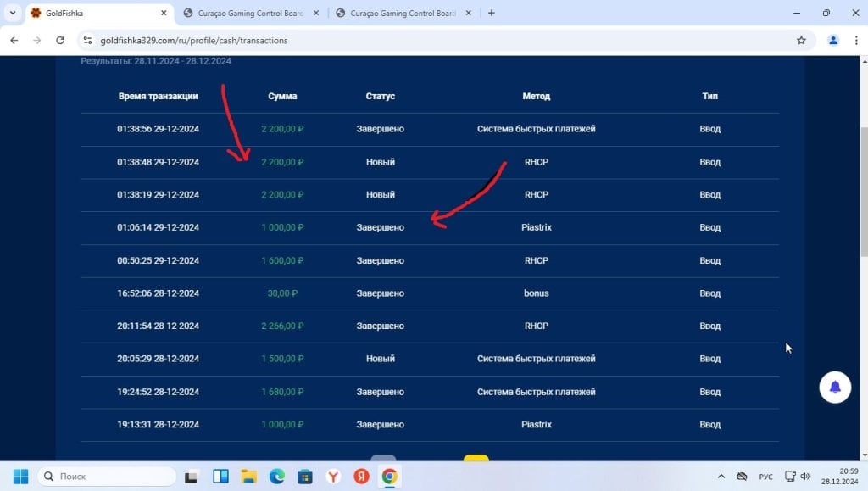This screenshot has height=491, width=868.
Task: Click the 19:13:31 28-12-2024 transaction time
Action: [x=158, y=424]
